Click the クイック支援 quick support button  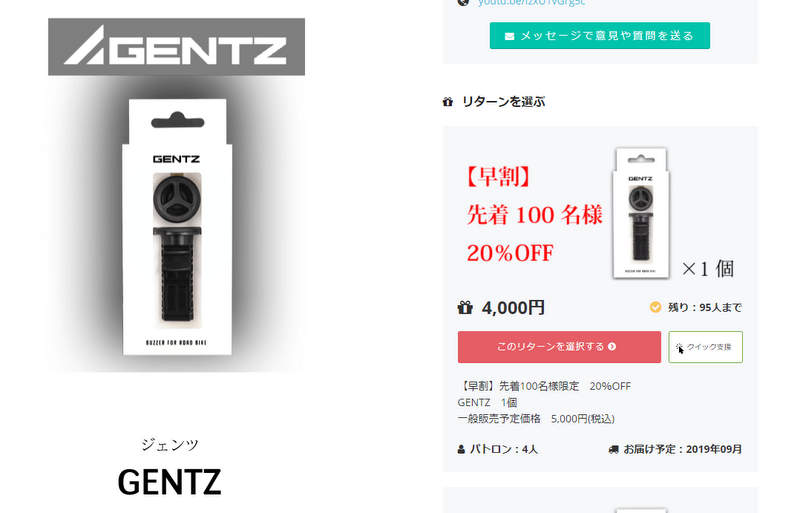click(706, 347)
